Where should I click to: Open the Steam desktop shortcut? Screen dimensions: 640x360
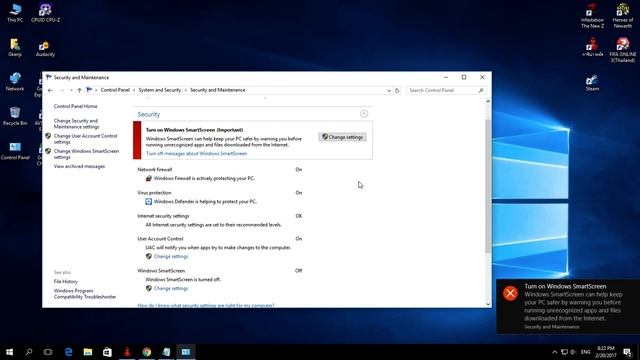592,82
